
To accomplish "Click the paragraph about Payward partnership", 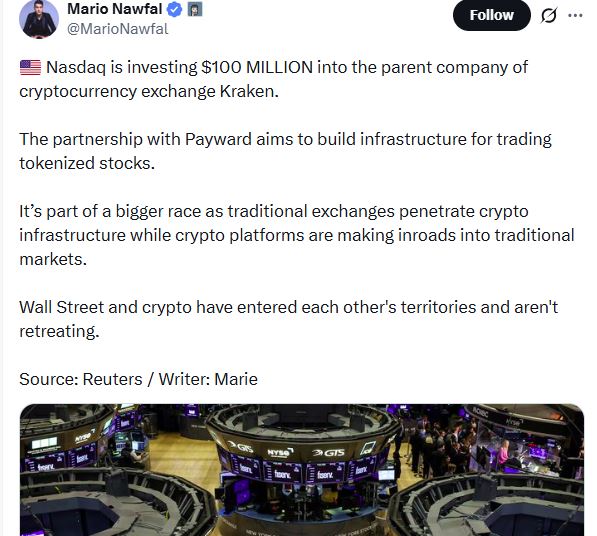I will click(285, 151).
